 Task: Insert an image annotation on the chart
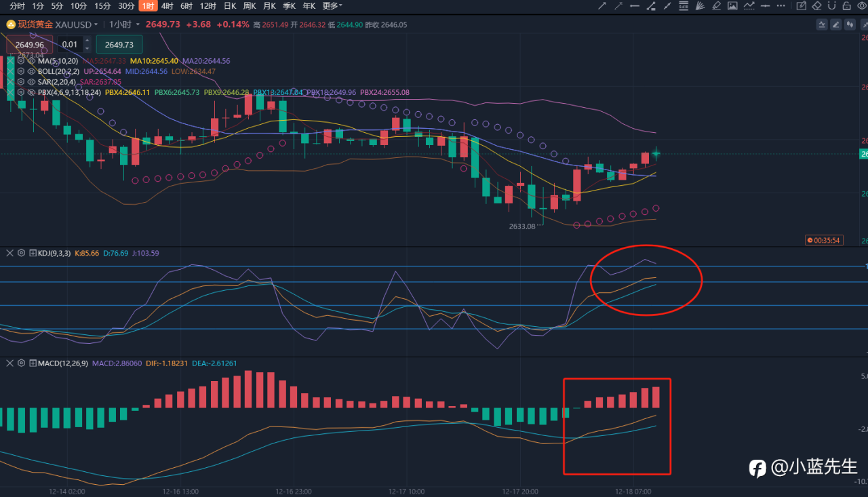tap(732, 6)
